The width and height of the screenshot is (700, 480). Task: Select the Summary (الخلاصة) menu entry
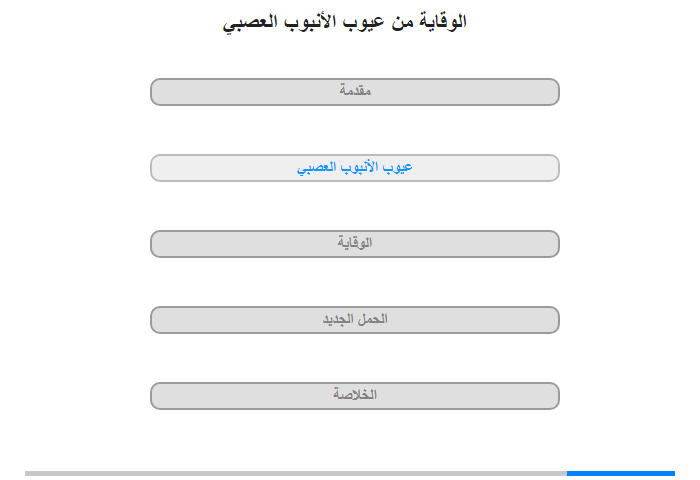click(354, 396)
